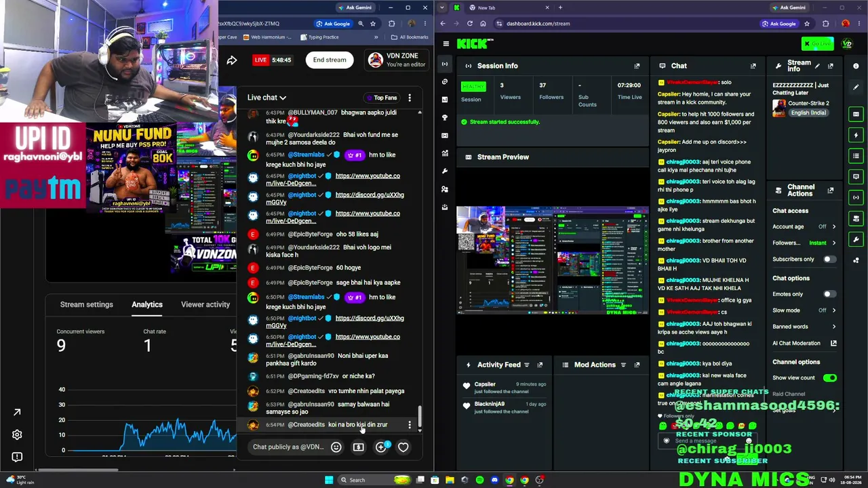Screen dimensions: 868x488
Task: Open Kick sidebar wrench settings icon
Action: coord(445,171)
